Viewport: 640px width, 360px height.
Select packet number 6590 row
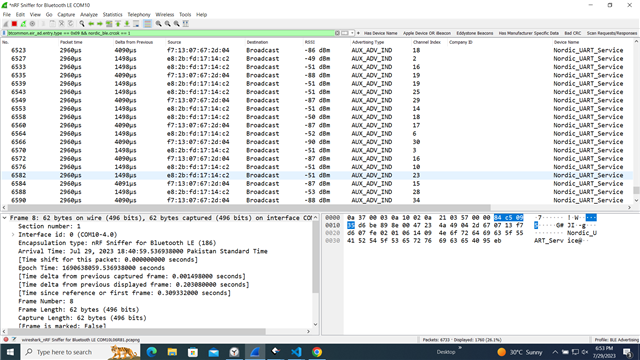pos(317,200)
